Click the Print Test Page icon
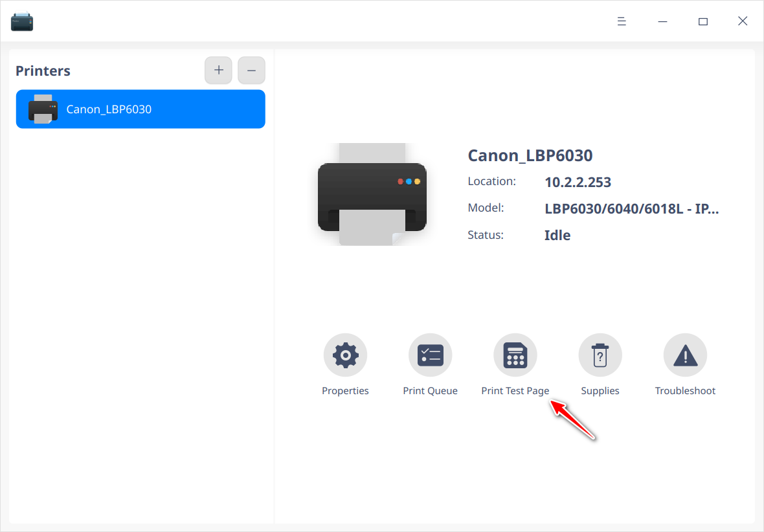Screen dimensions: 764x532 [x=515, y=355]
